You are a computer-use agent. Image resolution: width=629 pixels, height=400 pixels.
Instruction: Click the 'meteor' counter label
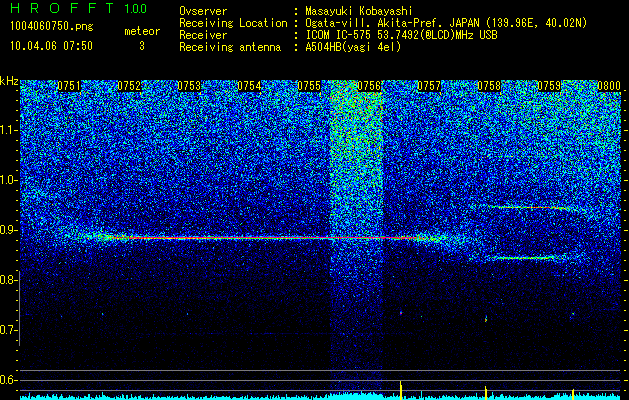(142, 31)
